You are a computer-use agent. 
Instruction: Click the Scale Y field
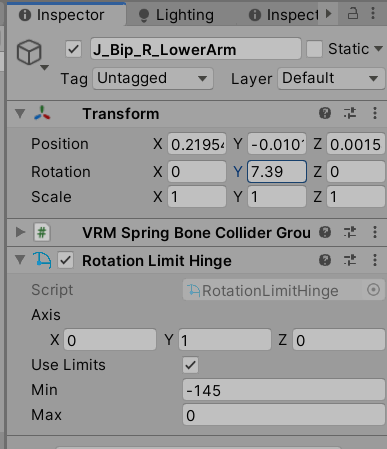tap(277, 197)
